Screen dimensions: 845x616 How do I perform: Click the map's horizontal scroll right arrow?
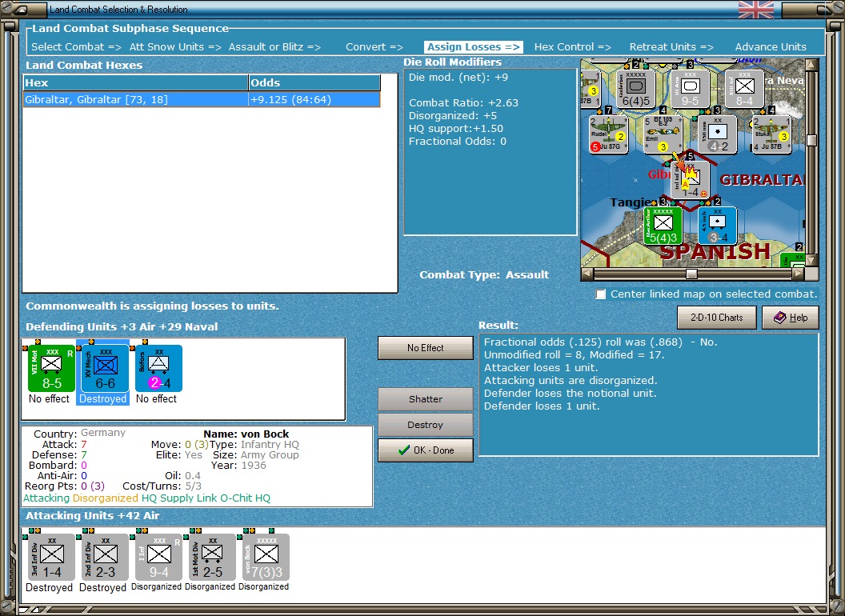click(798, 274)
